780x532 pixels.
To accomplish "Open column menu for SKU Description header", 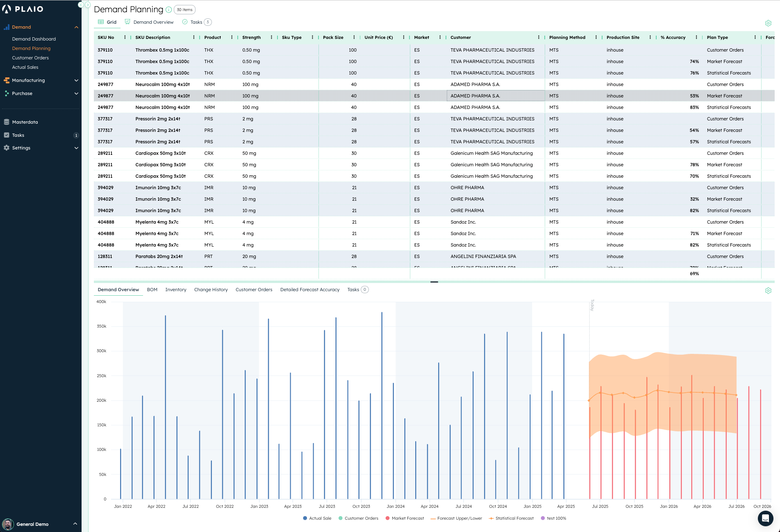I will click(194, 37).
